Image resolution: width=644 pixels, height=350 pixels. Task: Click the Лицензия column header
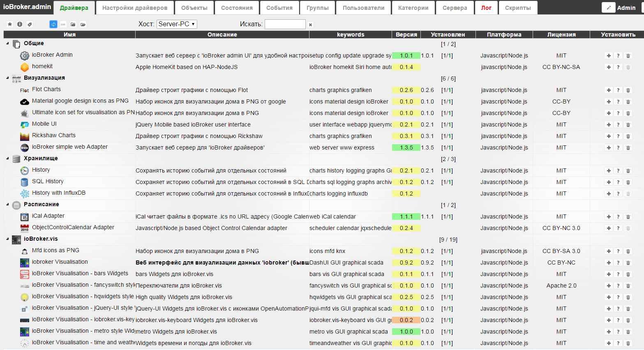point(561,35)
